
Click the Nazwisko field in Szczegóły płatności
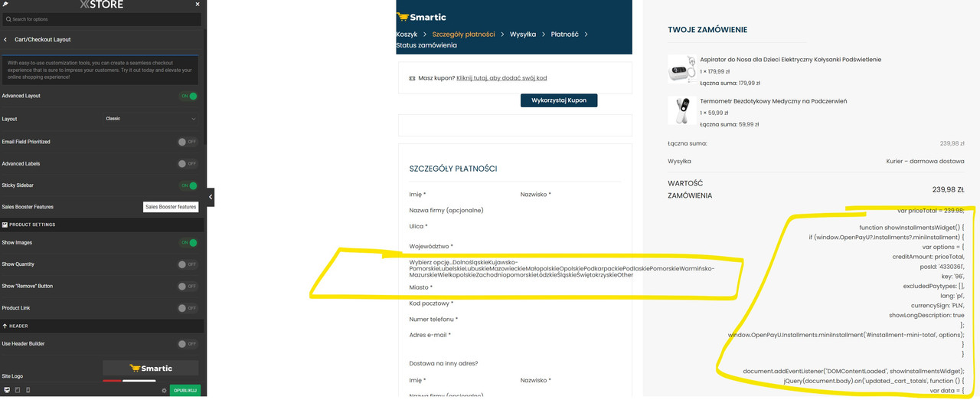tap(534, 195)
